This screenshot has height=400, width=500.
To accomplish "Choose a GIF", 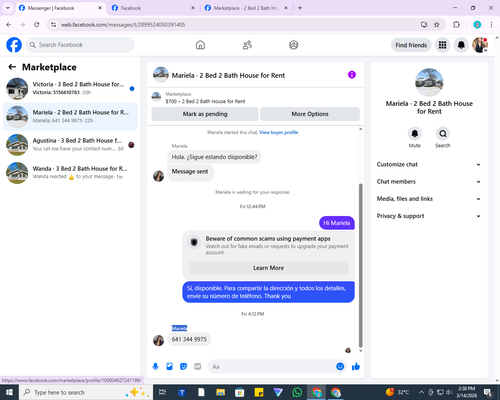I will 198,367.
